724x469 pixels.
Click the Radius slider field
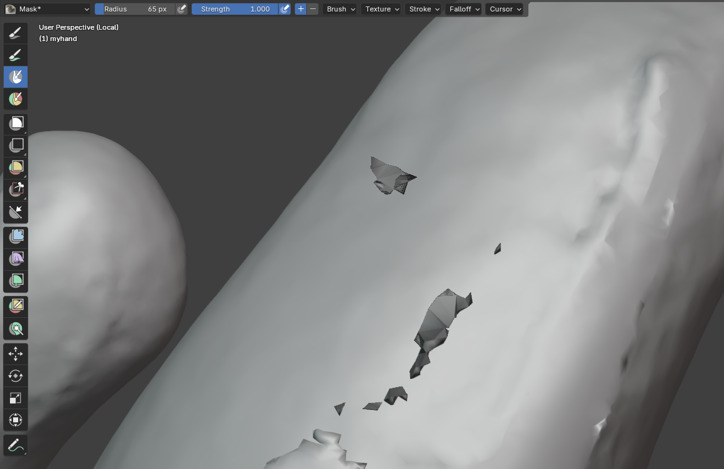click(136, 9)
